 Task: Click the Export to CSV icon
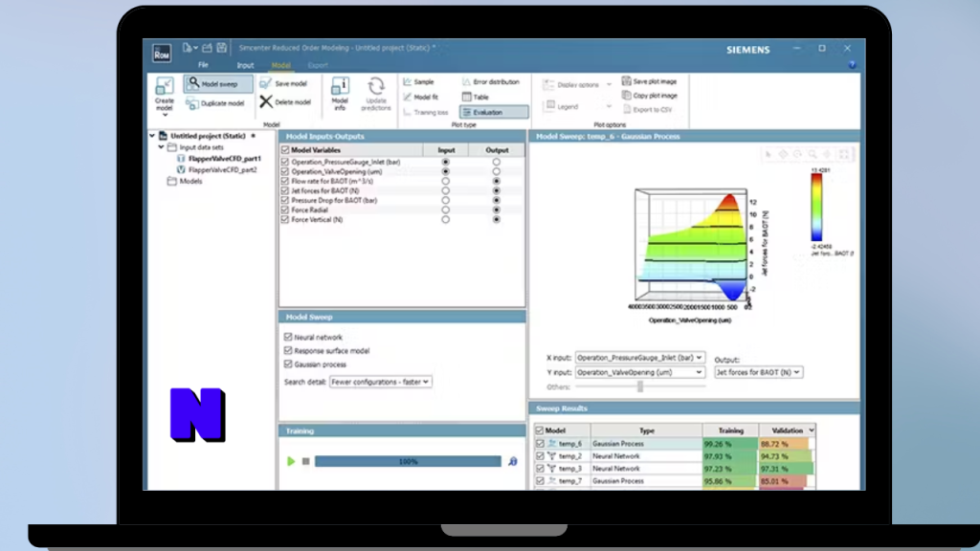(626, 109)
